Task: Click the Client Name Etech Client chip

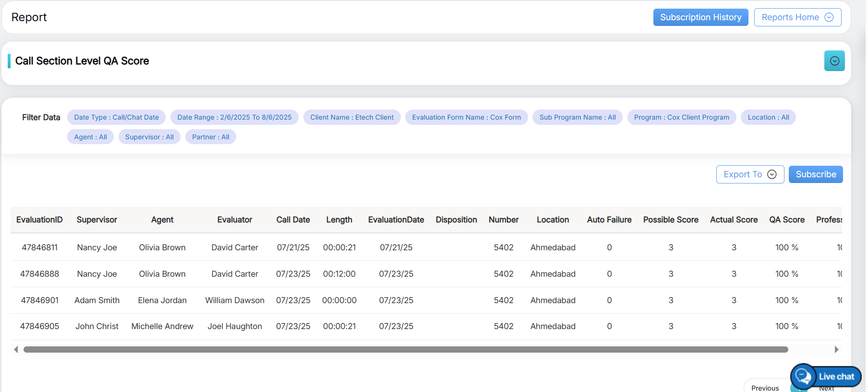Action: click(351, 117)
